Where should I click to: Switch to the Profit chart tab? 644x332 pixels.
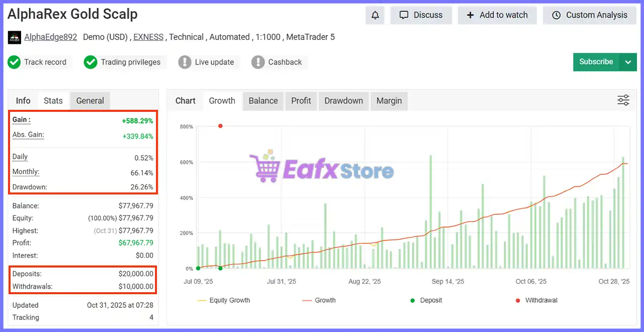301,101
